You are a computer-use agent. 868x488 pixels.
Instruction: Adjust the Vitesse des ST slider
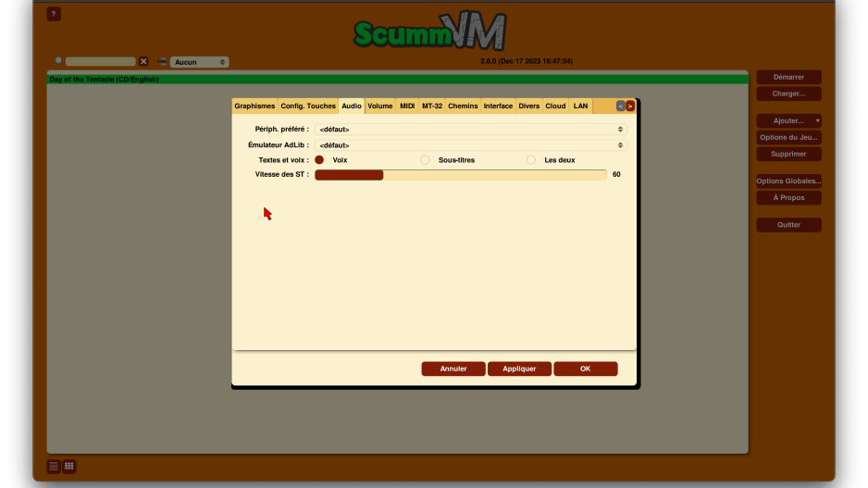click(461, 175)
